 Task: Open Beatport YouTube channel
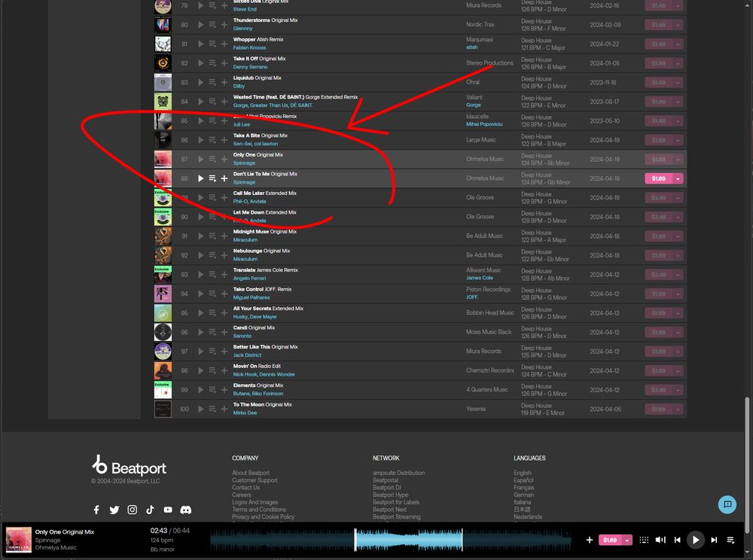(168, 510)
